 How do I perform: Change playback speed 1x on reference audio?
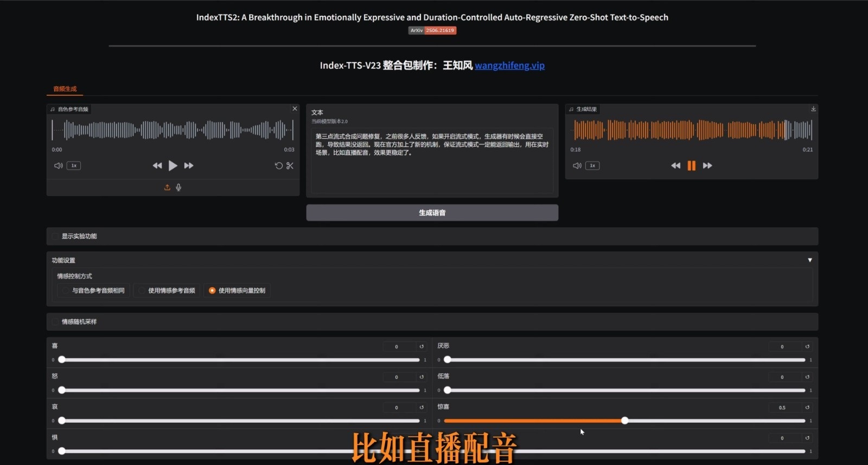74,166
